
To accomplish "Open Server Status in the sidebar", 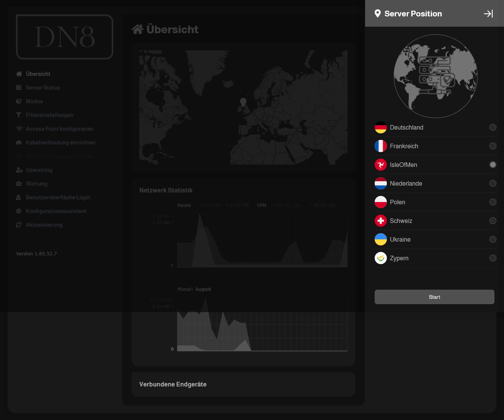I will [43, 88].
